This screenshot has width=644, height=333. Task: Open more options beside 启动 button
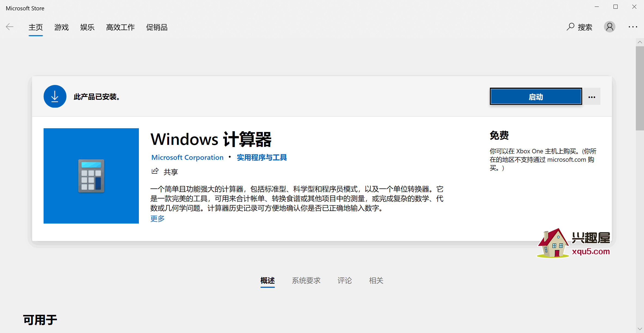[592, 96]
